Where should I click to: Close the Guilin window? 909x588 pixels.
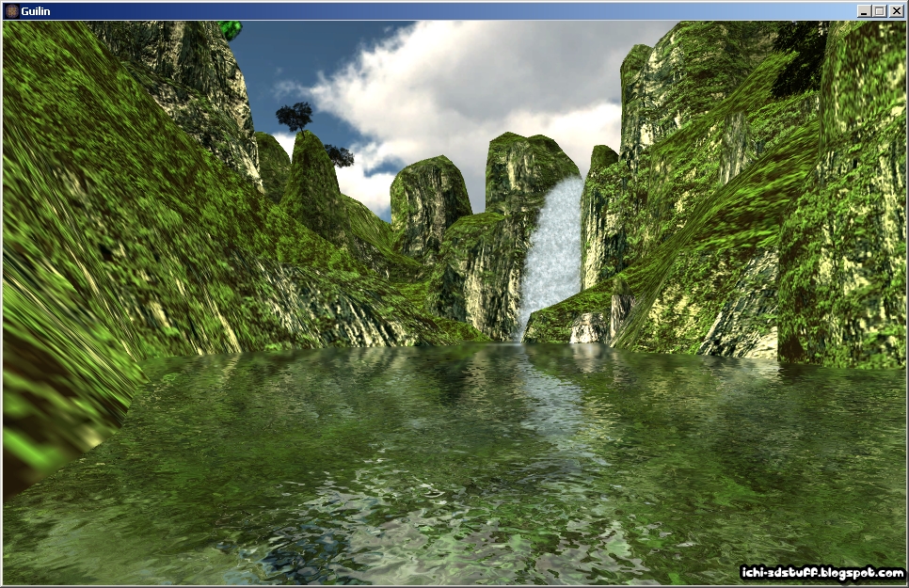896,11
